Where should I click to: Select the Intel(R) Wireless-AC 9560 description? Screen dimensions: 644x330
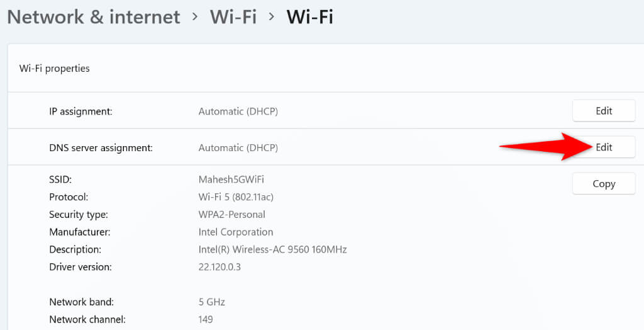pos(272,249)
